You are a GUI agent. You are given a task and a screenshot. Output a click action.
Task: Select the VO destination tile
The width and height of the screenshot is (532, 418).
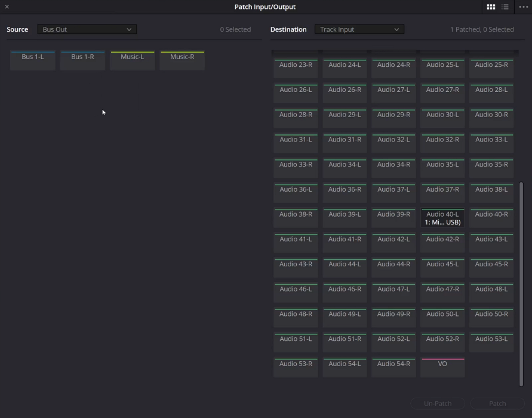pyautogui.click(x=442, y=367)
